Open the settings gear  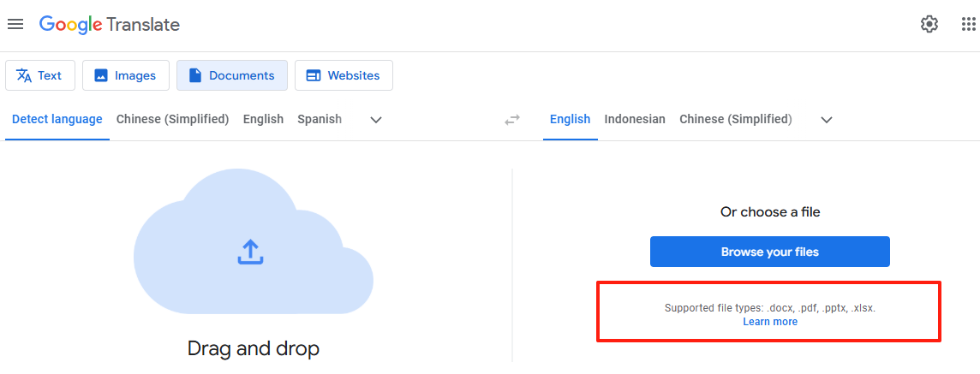click(x=929, y=24)
